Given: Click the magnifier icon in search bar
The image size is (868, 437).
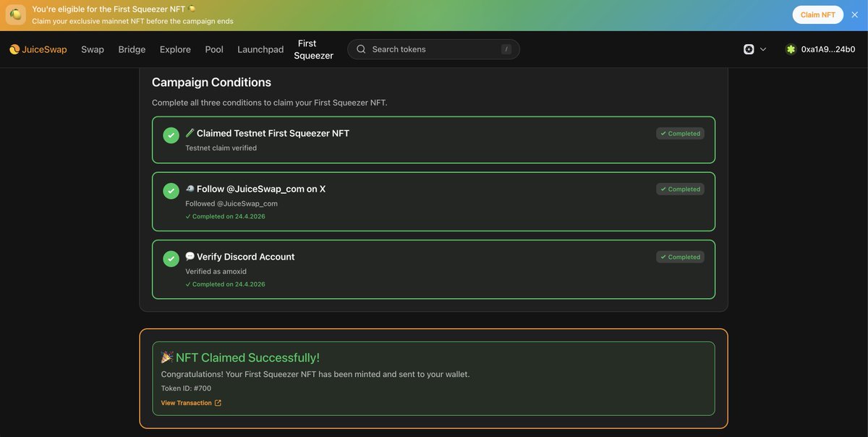Looking at the screenshot, I should point(361,49).
